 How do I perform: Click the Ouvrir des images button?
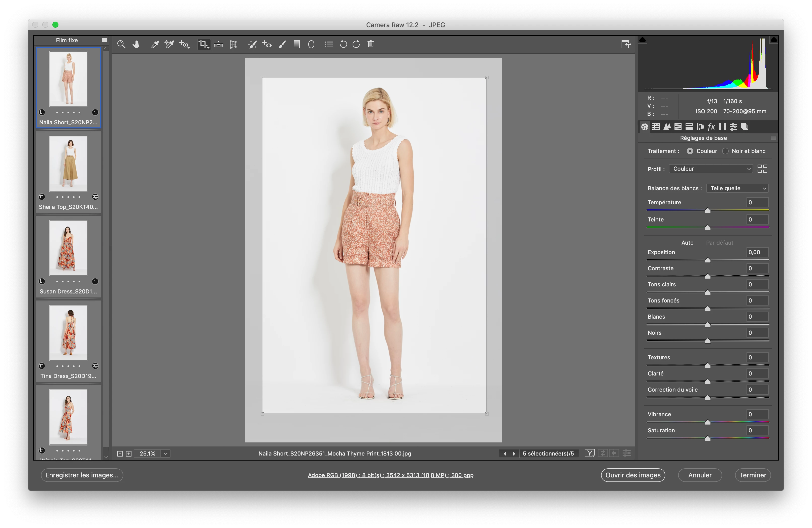tap(632, 475)
